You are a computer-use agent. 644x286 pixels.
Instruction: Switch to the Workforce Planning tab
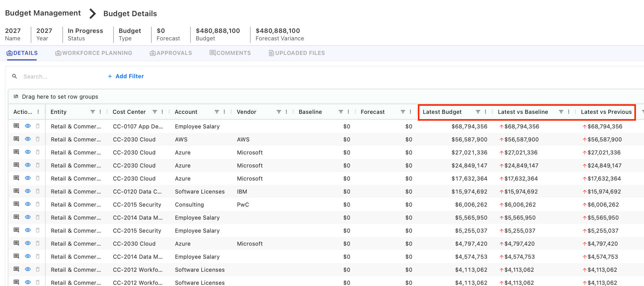[94, 53]
